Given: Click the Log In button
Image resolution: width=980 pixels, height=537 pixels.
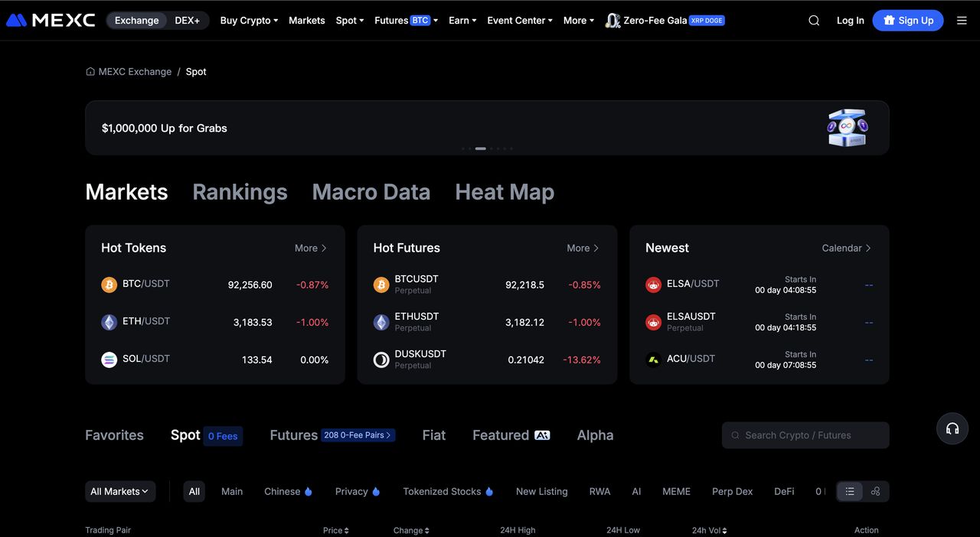Looking at the screenshot, I should [x=850, y=21].
